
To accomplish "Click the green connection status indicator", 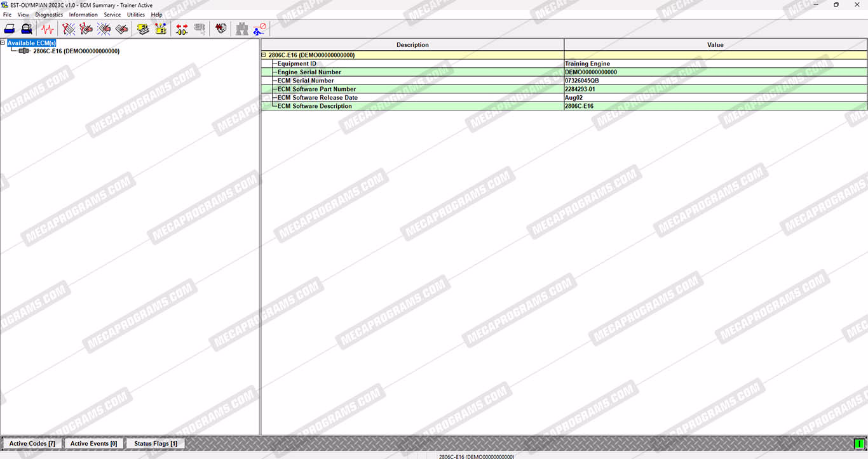I will pyautogui.click(x=859, y=444).
